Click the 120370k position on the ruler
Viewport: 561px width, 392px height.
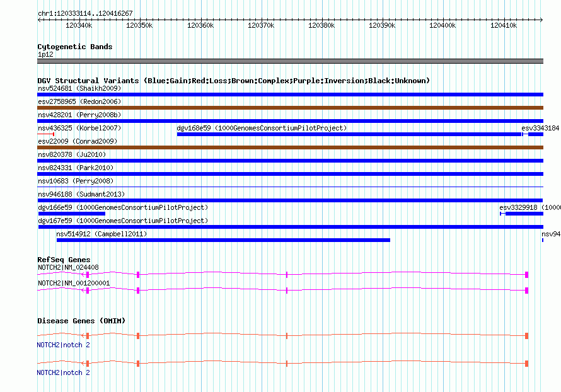tap(261, 26)
